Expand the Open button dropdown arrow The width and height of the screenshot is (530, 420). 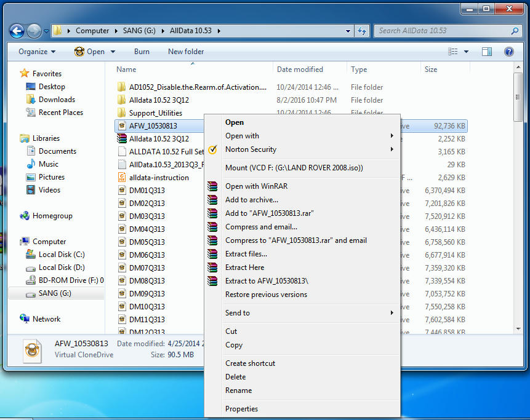(113, 52)
